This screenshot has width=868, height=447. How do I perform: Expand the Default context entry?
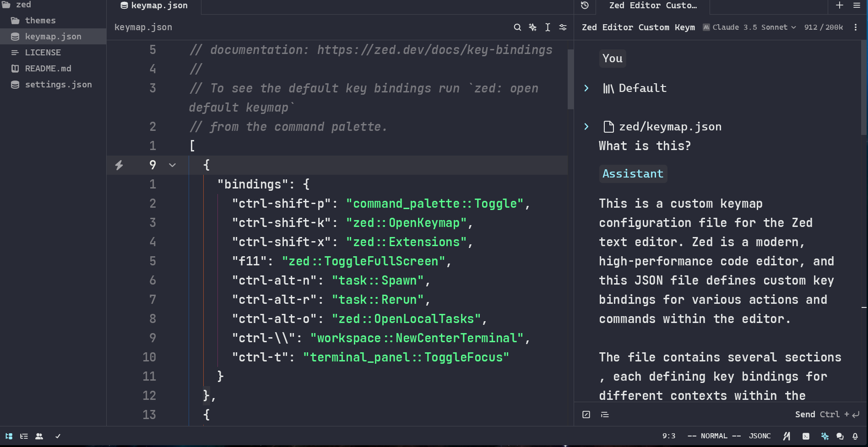click(x=586, y=88)
